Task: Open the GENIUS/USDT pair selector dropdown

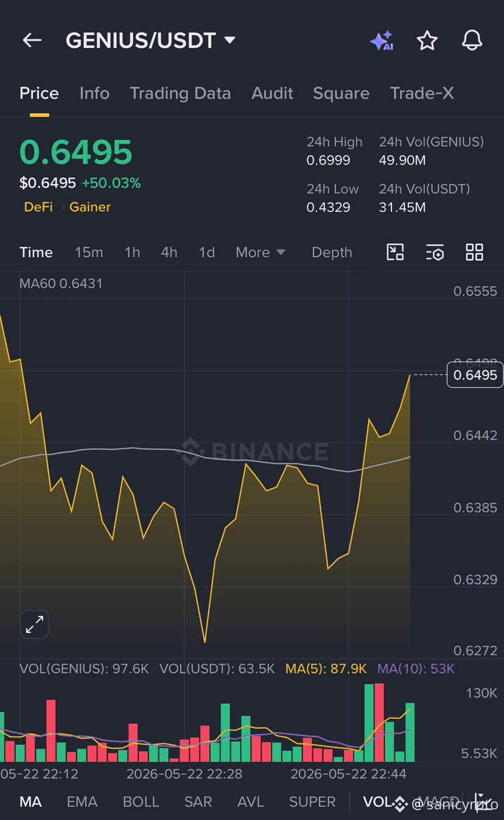Action: tap(150, 40)
